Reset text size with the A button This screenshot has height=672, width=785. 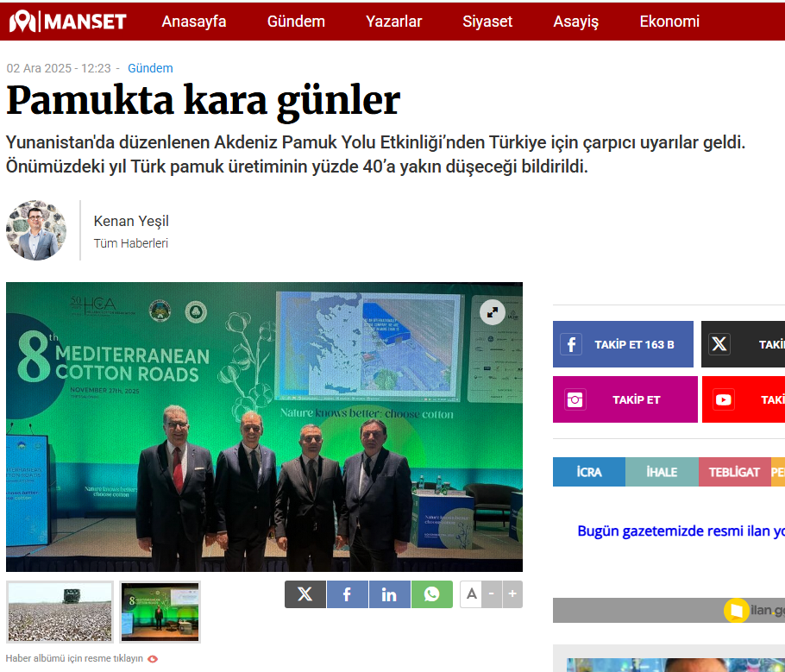[x=470, y=593]
